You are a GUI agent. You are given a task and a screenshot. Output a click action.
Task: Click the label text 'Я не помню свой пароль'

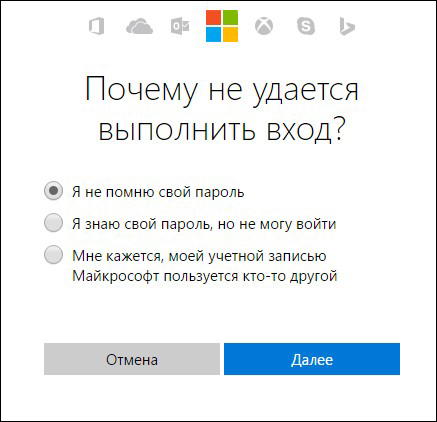tap(158, 192)
